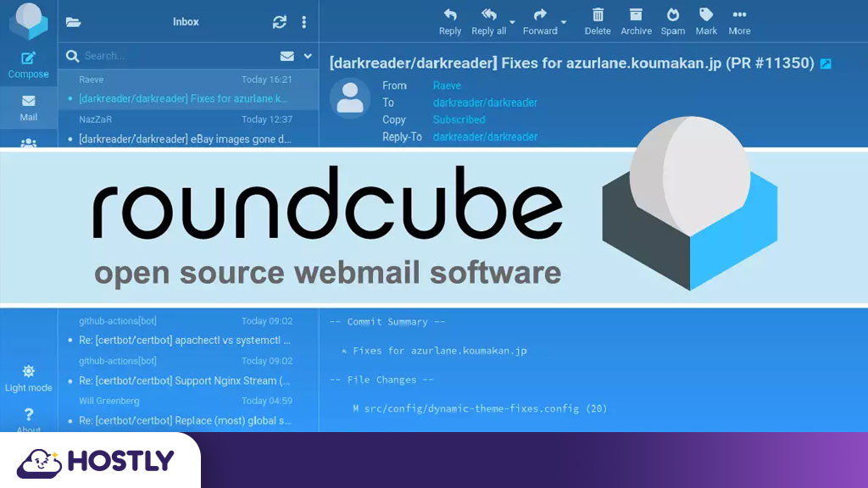This screenshot has height=488, width=868.
Task: Archive the current email
Action: click(x=636, y=22)
